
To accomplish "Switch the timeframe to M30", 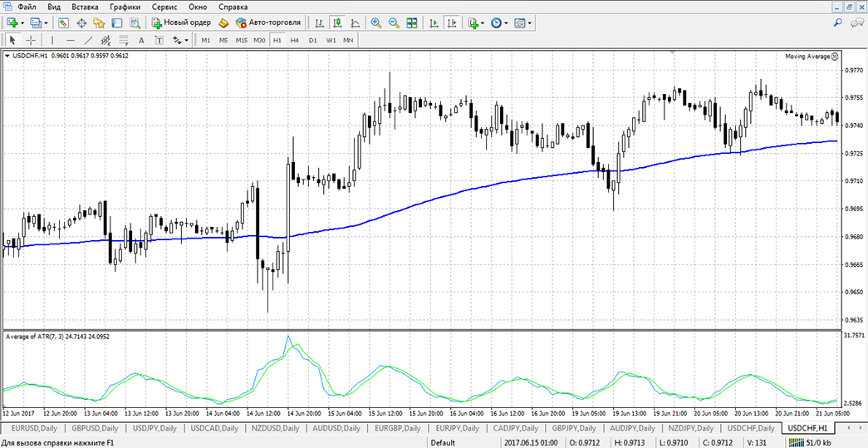I will coord(259,41).
